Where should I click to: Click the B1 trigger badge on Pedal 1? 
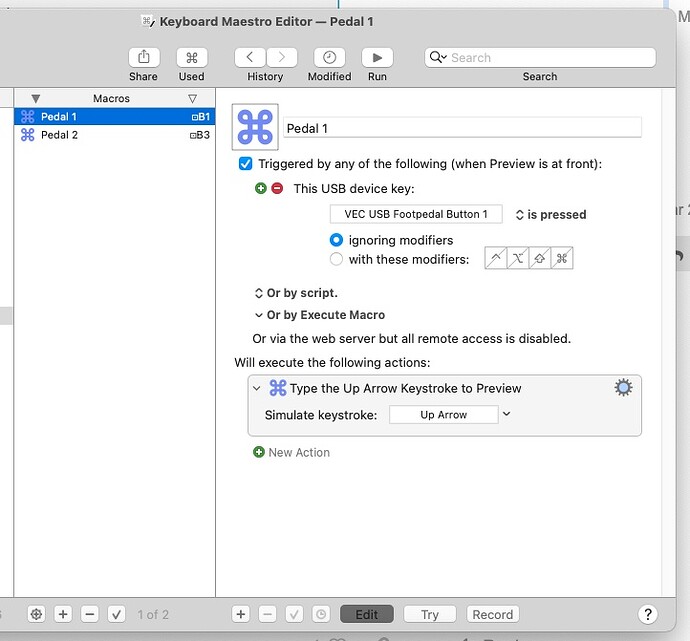(x=201, y=117)
